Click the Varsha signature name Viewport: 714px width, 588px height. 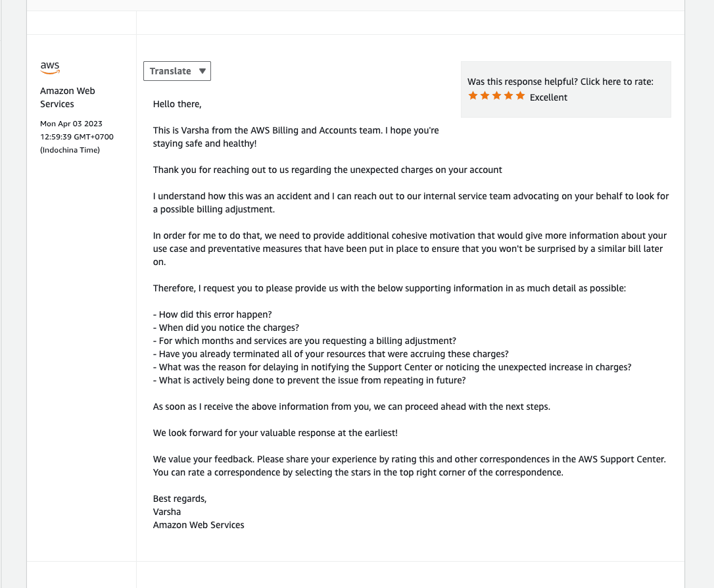tap(167, 512)
